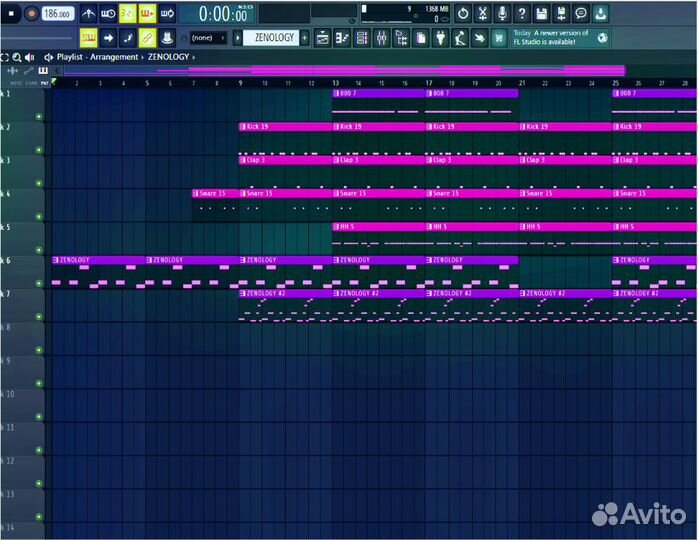698x540 pixels.
Task: Select the PAT piano keys mode icon
Action: pyautogui.click(x=43, y=71)
